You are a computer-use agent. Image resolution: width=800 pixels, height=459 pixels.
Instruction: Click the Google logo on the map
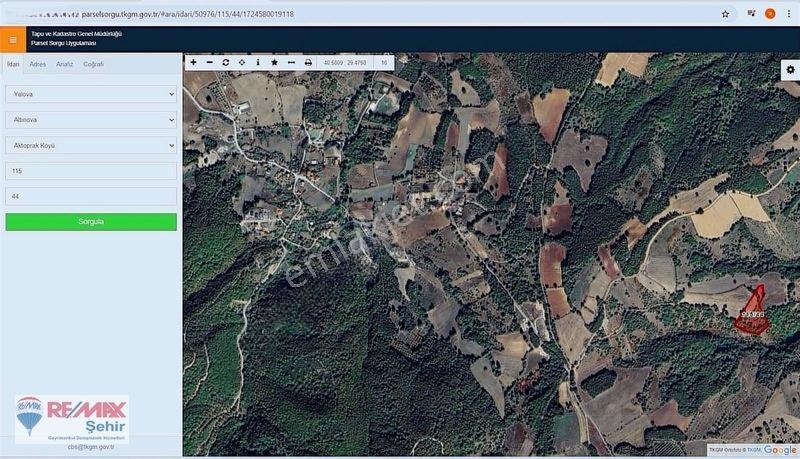coord(781,450)
